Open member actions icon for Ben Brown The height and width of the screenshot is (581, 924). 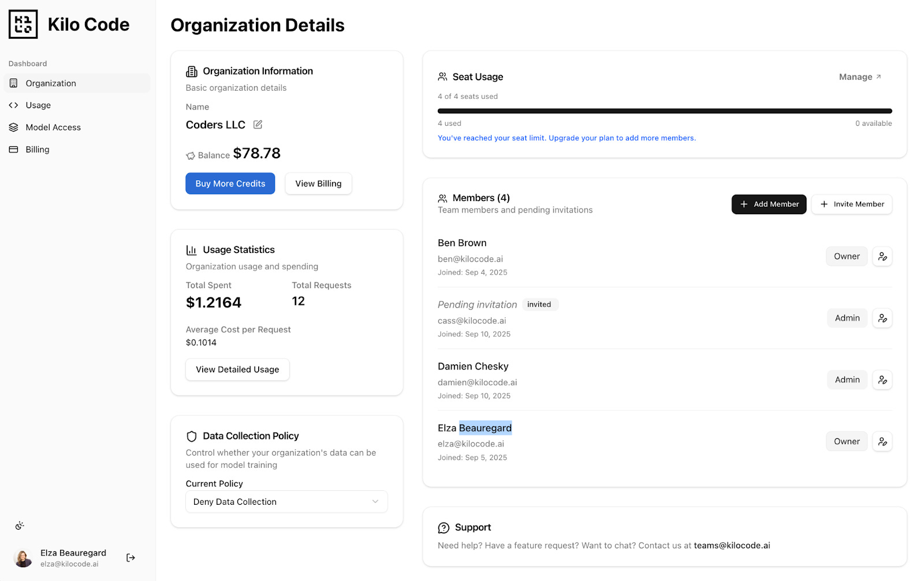pyautogui.click(x=882, y=256)
